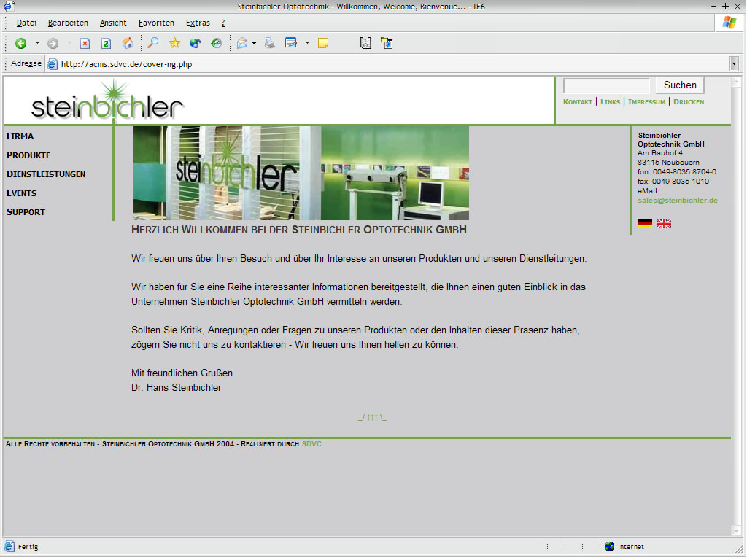Click the sales@steinbichler.de email link
Screen dimensions: 747x560
pyautogui.click(x=678, y=201)
